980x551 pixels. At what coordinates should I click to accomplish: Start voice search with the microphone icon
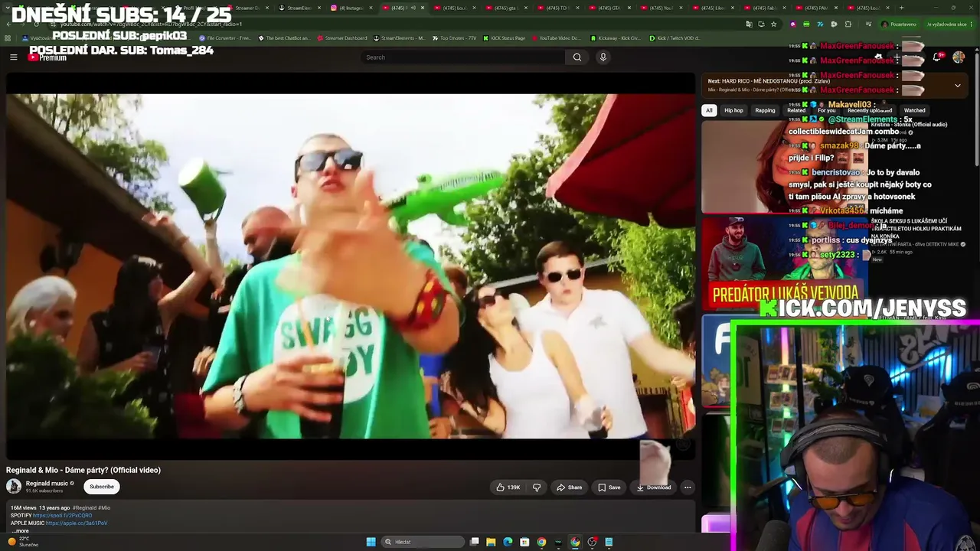(x=603, y=57)
